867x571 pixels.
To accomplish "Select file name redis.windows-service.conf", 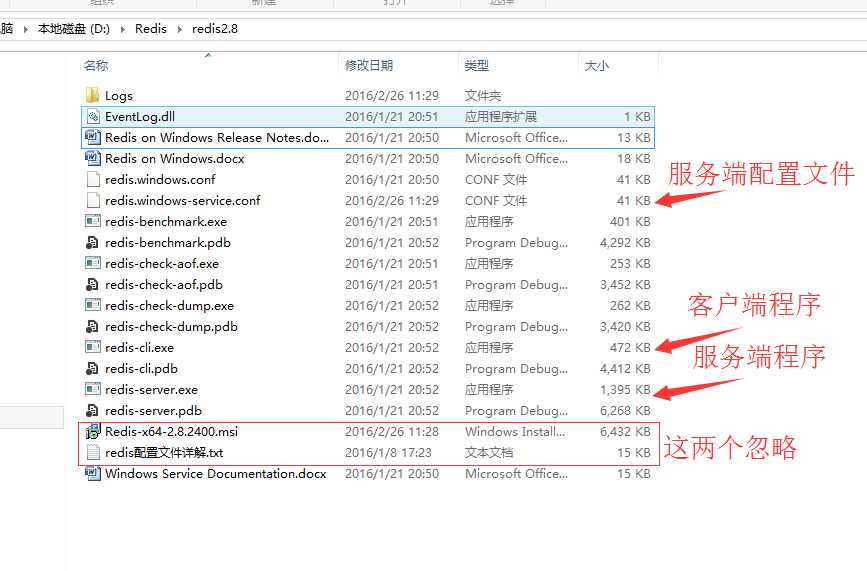I will coord(182,201).
